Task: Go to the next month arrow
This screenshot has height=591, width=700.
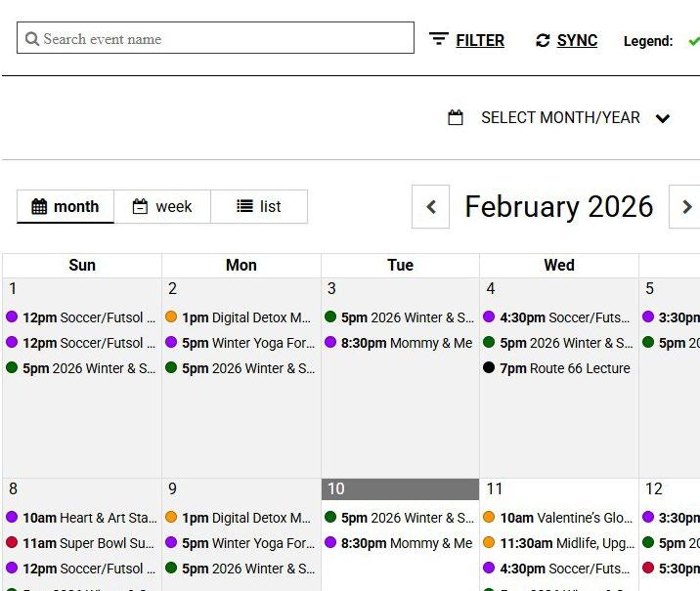Action: click(686, 207)
